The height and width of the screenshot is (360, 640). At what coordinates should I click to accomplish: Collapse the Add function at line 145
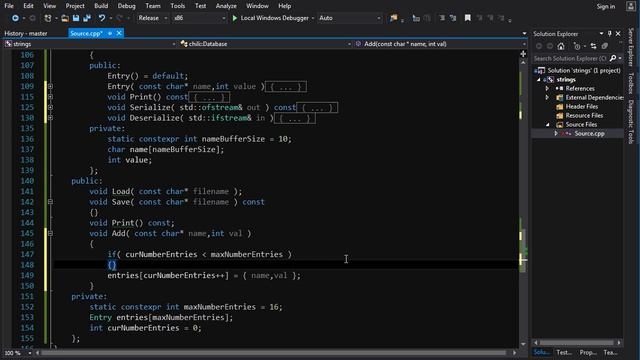(50, 233)
